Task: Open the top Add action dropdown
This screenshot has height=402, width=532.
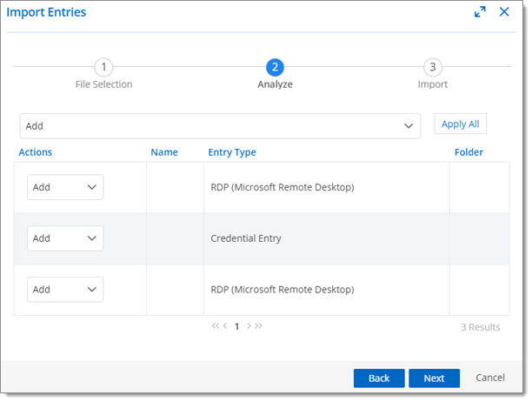Action: tap(220, 126)
